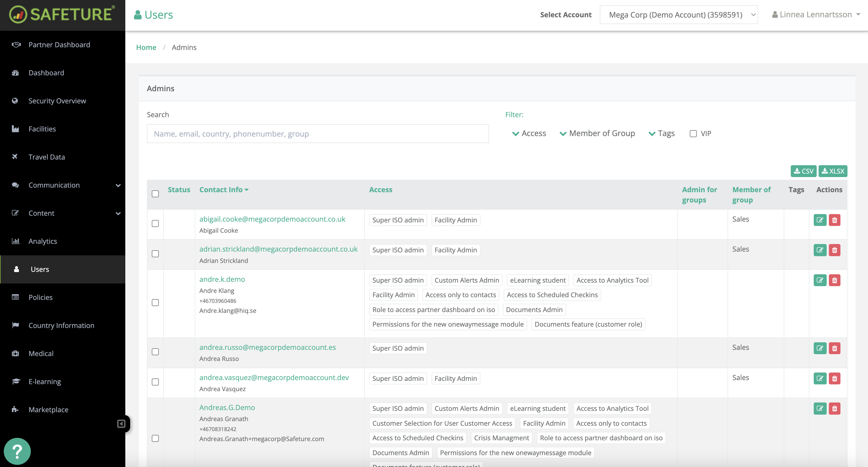Delete Andrea Russo using the trash icon
Screen dimensions: 868x467
(835, 348)
